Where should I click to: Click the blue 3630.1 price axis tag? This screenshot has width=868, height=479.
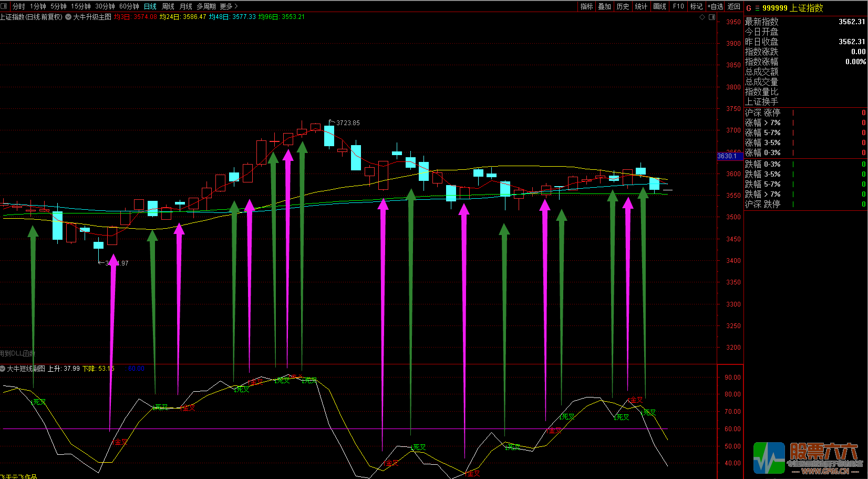(727, 156)
